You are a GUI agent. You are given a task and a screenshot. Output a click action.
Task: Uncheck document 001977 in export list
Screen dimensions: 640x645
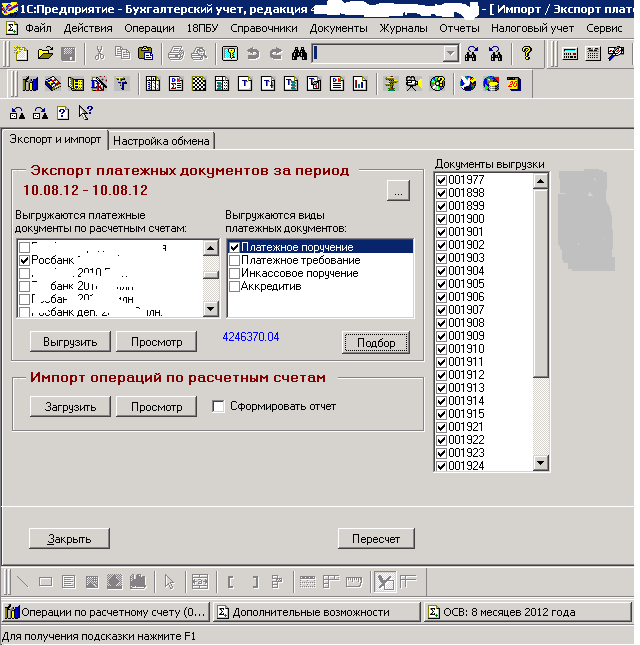[442, 180]
